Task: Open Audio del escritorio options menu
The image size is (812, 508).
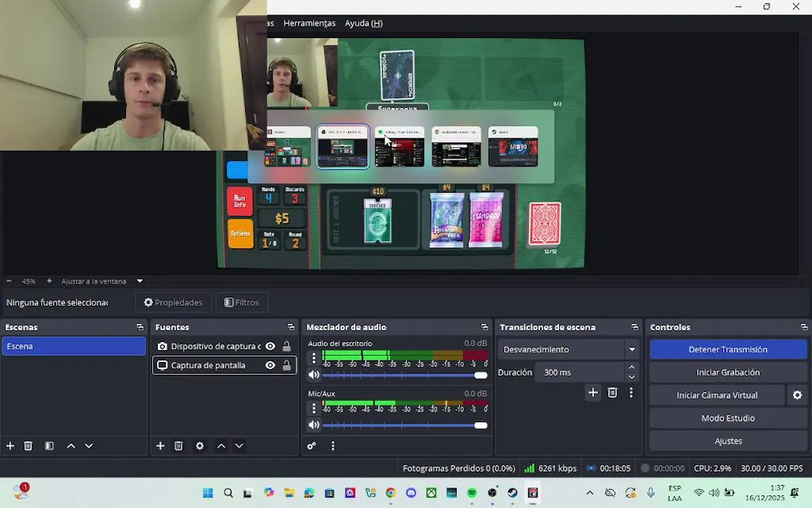Action: pyautogui.click(x=313, y=358)
